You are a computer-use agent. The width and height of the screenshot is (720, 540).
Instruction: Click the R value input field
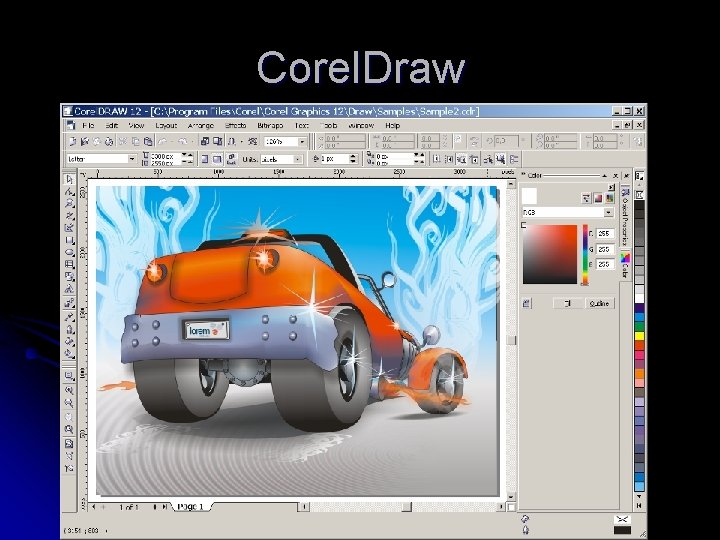(605, 233)
